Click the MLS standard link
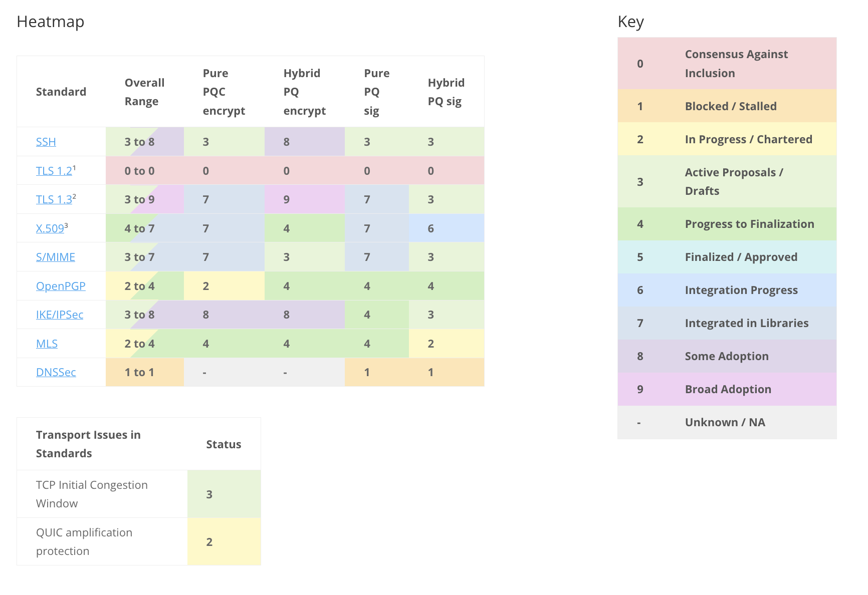 47,344
